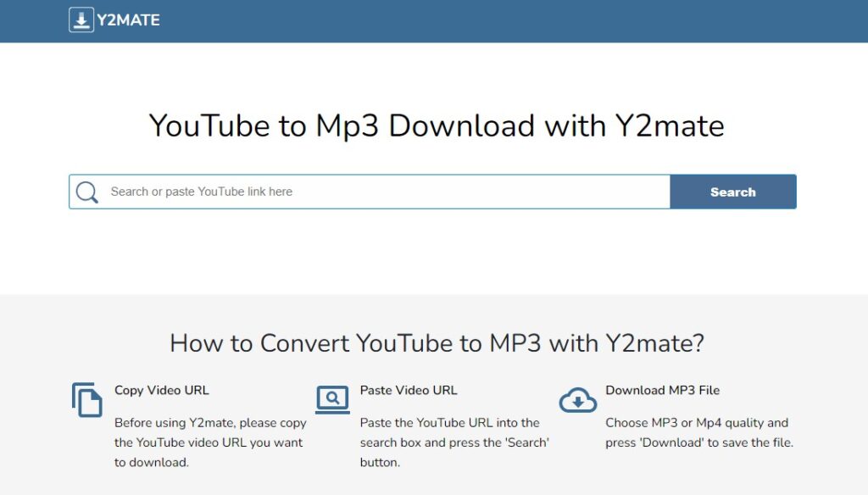
Task: Click the Copy Video URL documents icon
Action: [87, 400]
